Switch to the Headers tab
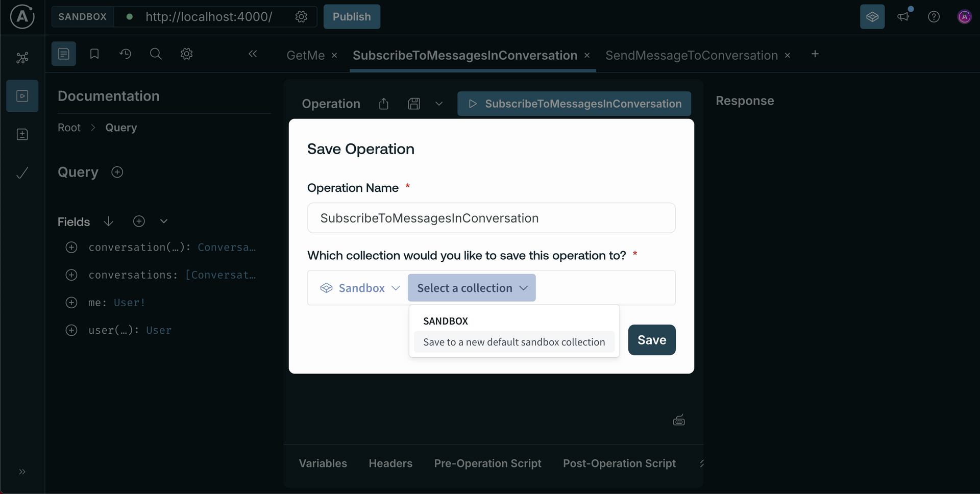 [390, 463]
